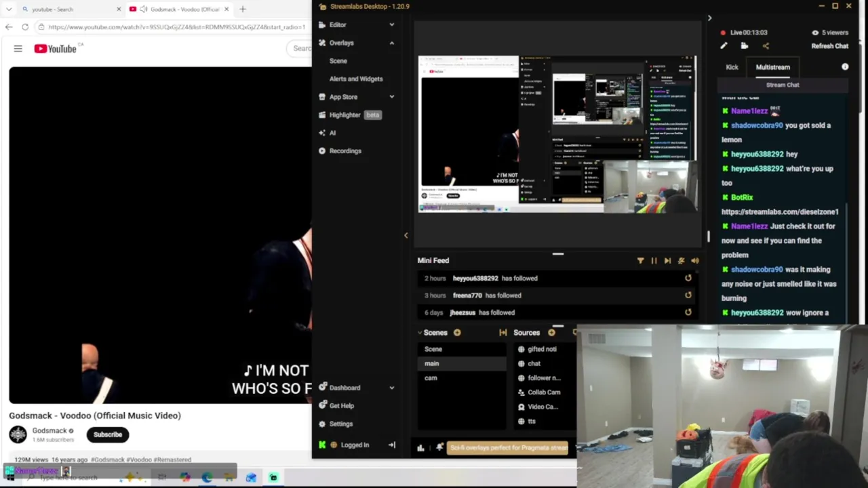Open the Godsmack channel avatar on YouTube

click(18, 434)
